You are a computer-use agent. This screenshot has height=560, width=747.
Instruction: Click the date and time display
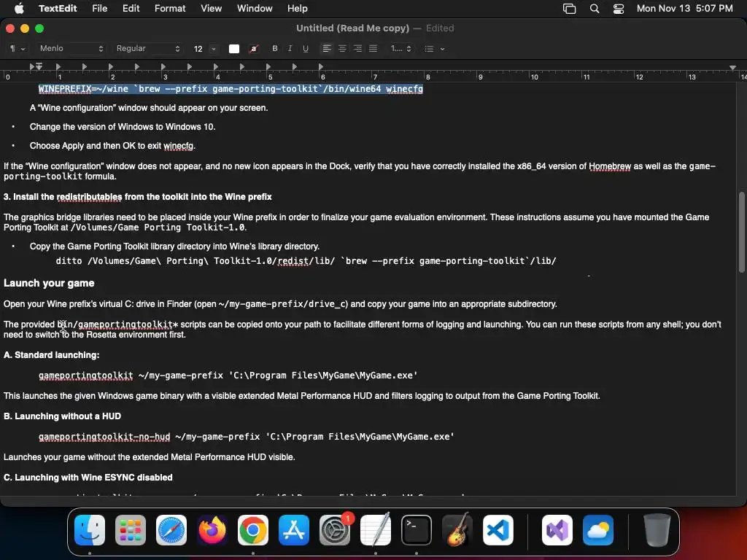pyautogui.click(x=684, y=8)
